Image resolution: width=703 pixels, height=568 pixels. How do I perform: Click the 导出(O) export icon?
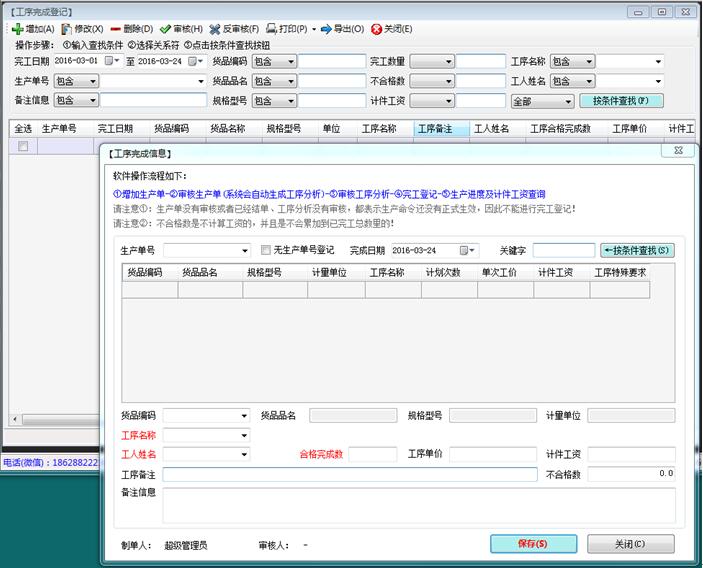[x=328, y=29]
